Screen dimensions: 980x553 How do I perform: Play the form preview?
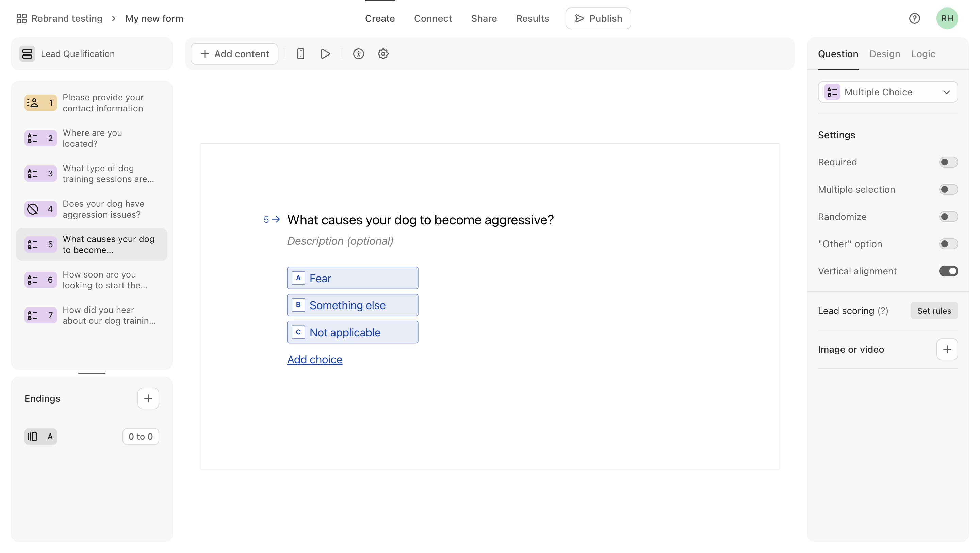click(325, 54)
